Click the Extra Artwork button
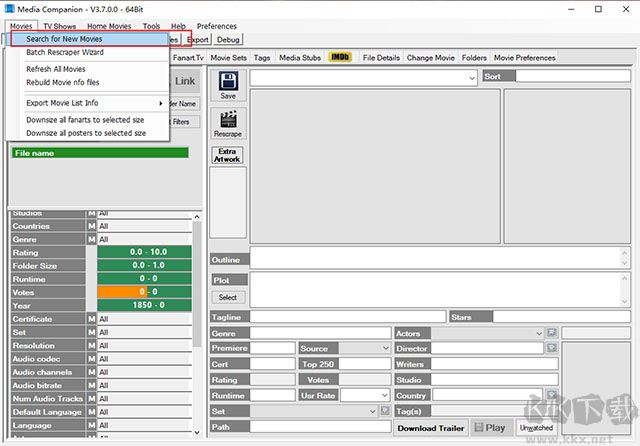640x446 pixels. point(228,155)
